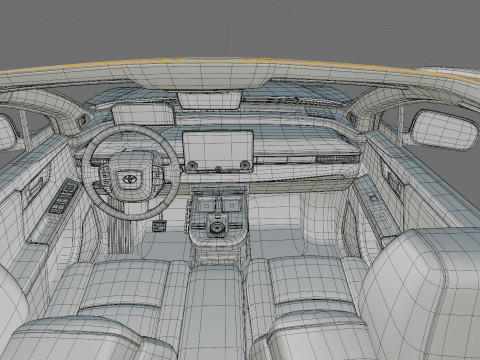
Task: Select the driver door window switch panel
Action: coord(64,197)
